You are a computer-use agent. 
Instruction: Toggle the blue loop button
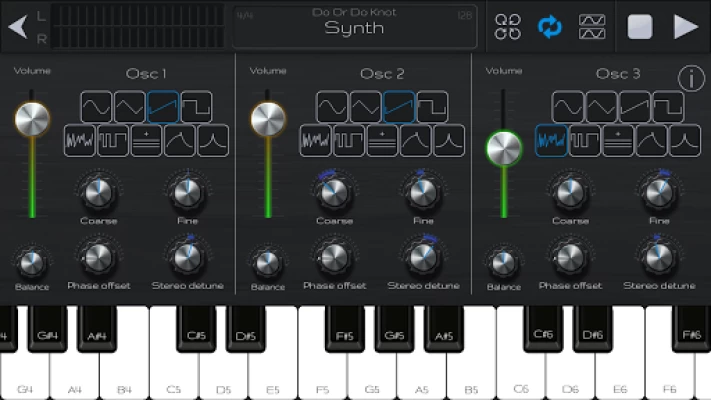[550, 27]
